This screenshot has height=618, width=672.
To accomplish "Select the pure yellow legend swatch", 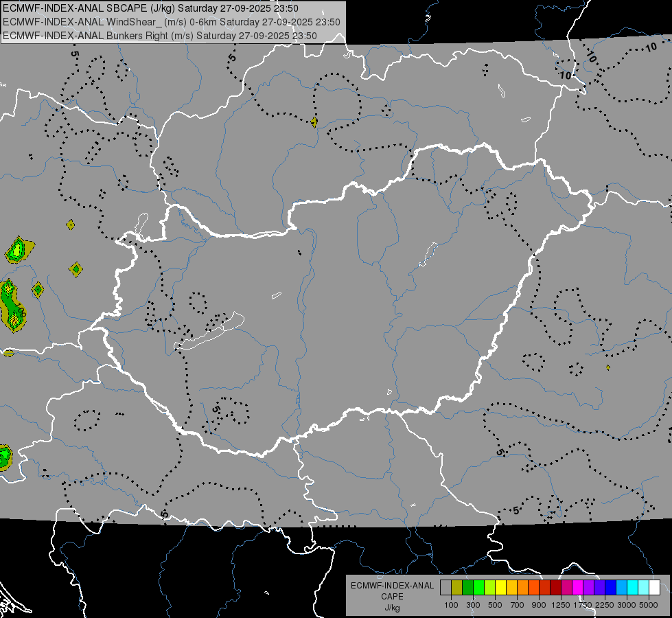I will pos(500,587).
